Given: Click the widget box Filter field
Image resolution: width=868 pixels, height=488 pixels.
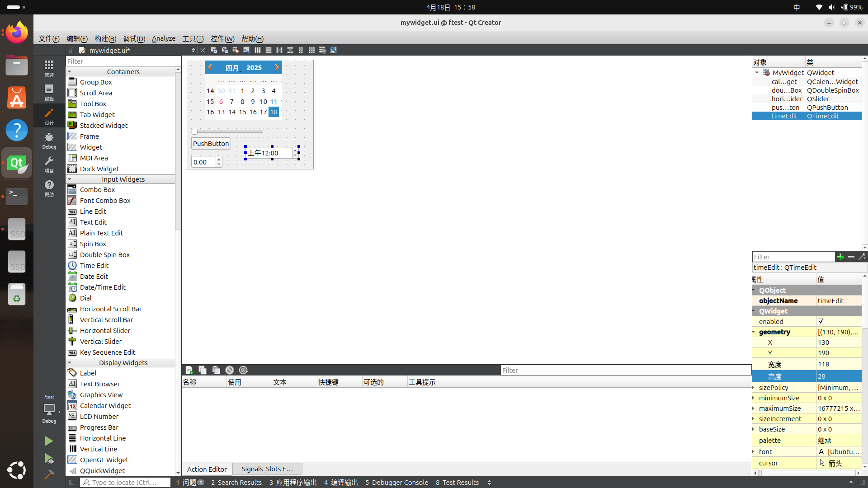Looking at the screenshot, I should click(123, 61).
